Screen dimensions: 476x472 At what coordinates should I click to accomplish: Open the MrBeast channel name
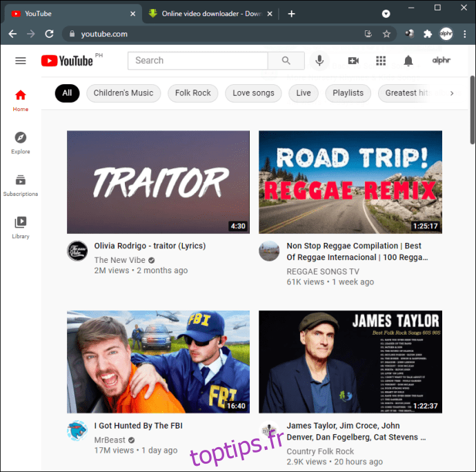[110, 440]
